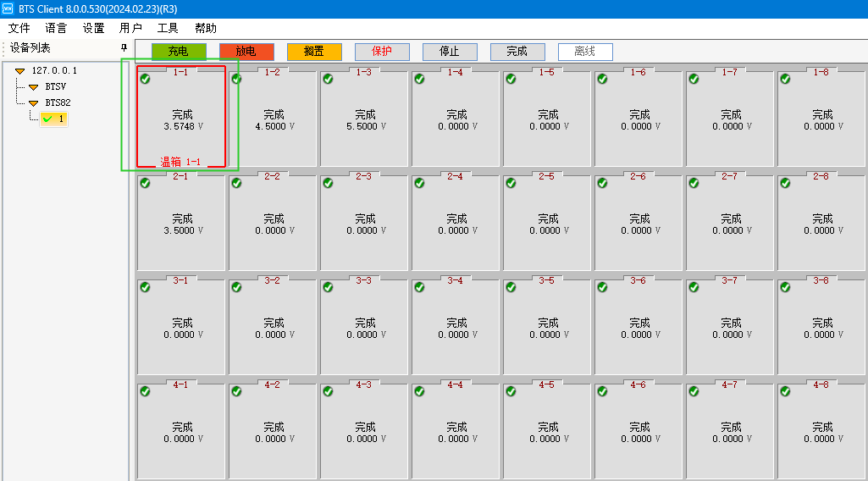The height and width of the screenshot is (481, 868).
Task: Click the 离线 status button
Action: (x=585, y=52)
